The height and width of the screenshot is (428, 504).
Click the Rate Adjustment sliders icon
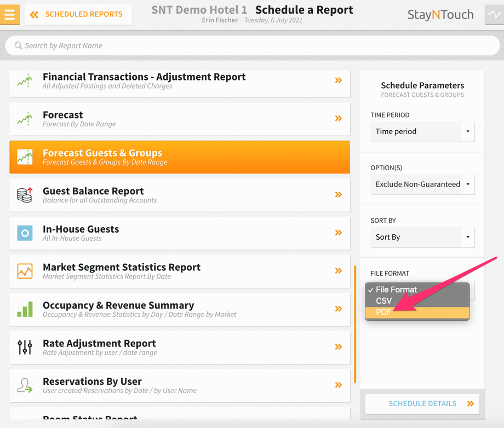coord(25,348)
